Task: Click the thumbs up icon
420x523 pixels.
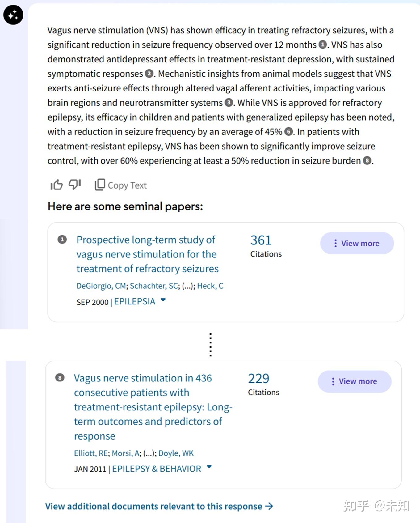Action: (57, 185)
